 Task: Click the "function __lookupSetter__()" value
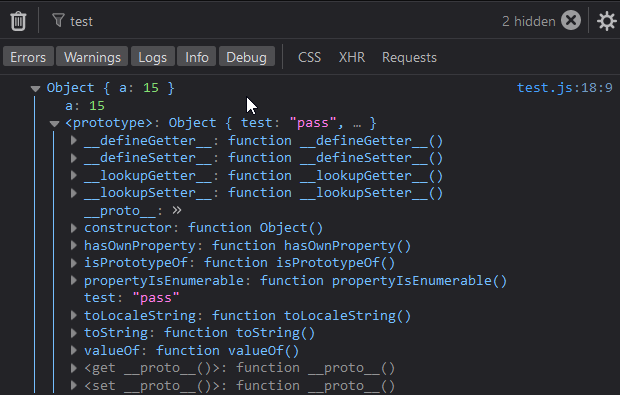pyautogui.click(x=335, y=193)
